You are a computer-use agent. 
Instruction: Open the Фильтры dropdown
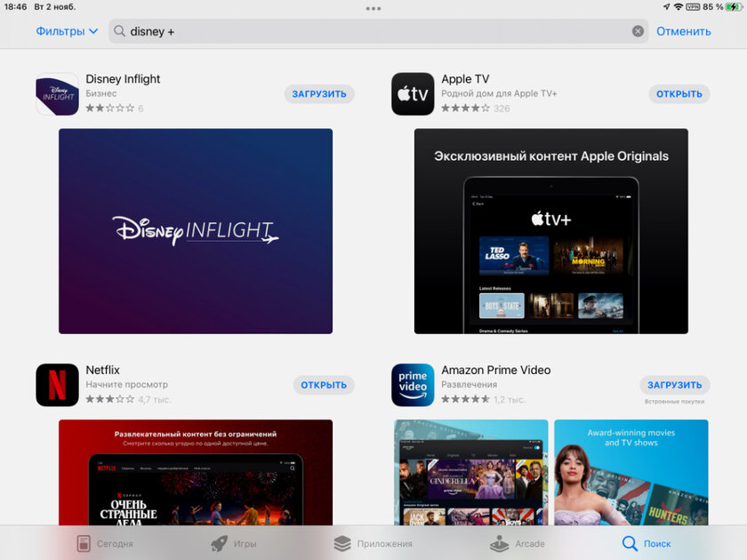(x=67, y=31)
